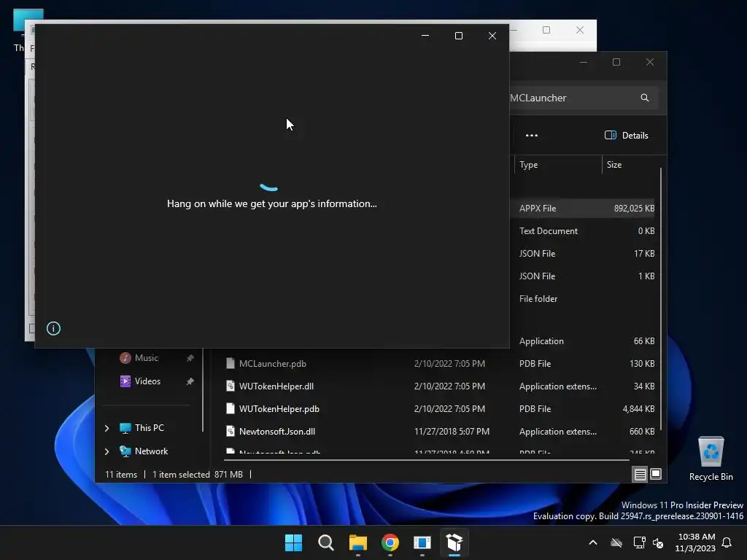The width and height of the screenshot is (747, 560).
Task: Open the clock showing 10:38 AM
Action: click(x=695, y=542)
